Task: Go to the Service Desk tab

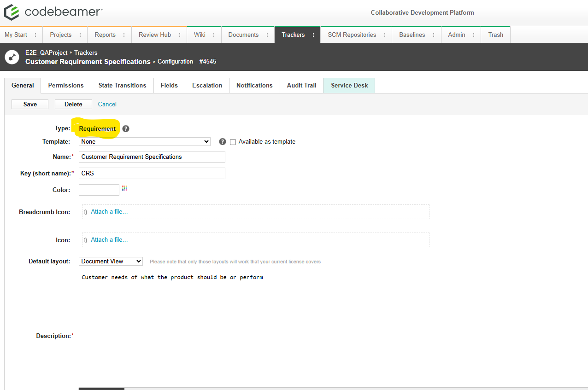Action: pos(349,86)
